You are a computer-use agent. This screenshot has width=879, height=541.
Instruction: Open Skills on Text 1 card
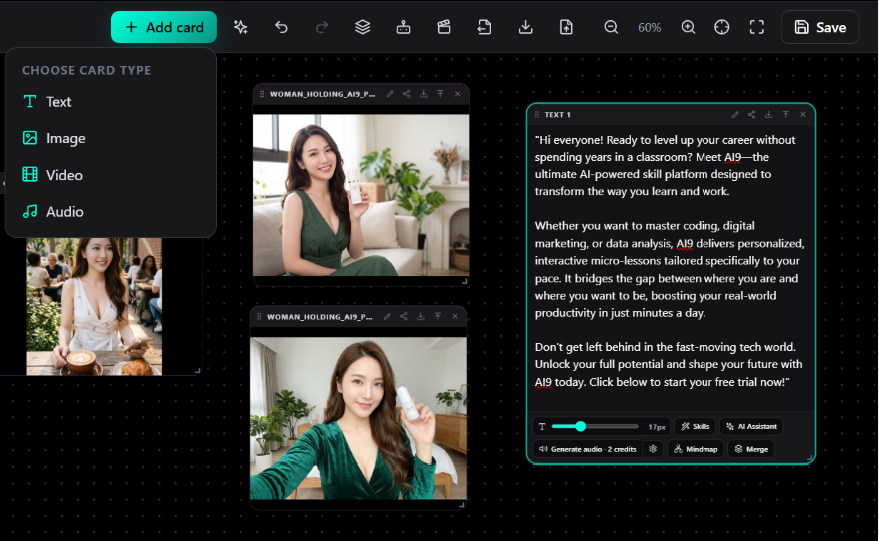pyautogui.click(x=695, y=427)
